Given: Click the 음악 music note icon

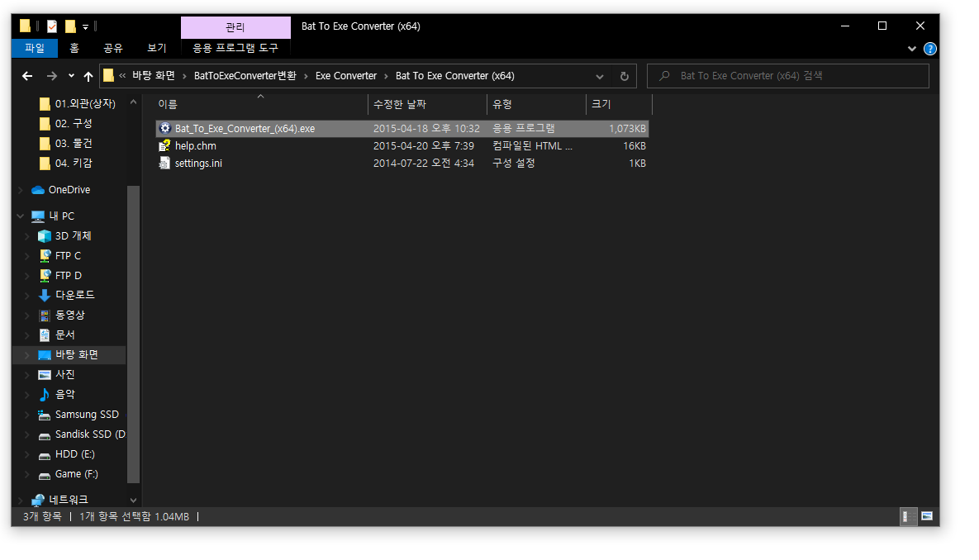Looking at the screenshot, I should 45,395.
